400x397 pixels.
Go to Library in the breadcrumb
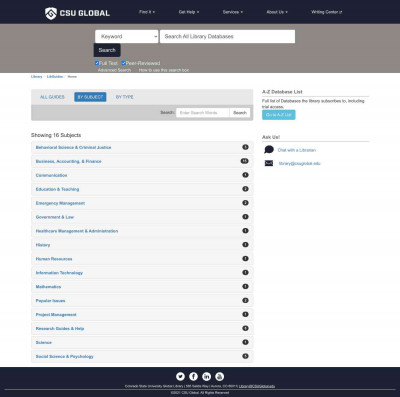click(37, 77)
